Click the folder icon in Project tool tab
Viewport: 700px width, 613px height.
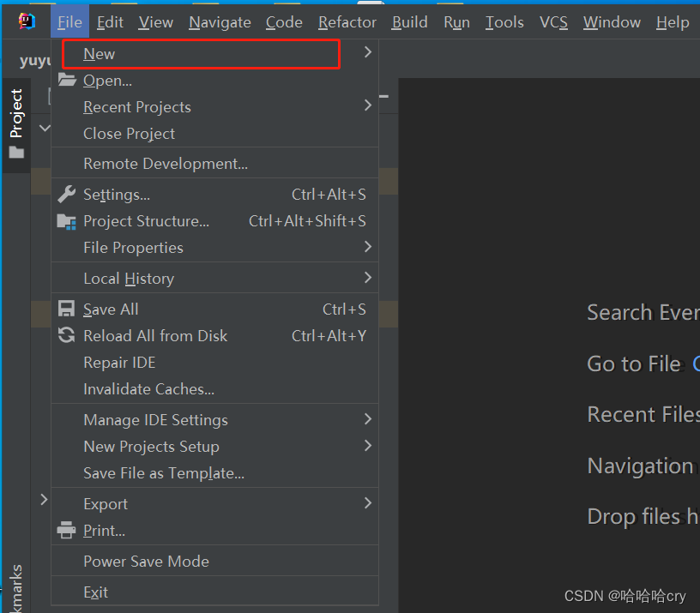pyautogui.click(x=16, y=153)
